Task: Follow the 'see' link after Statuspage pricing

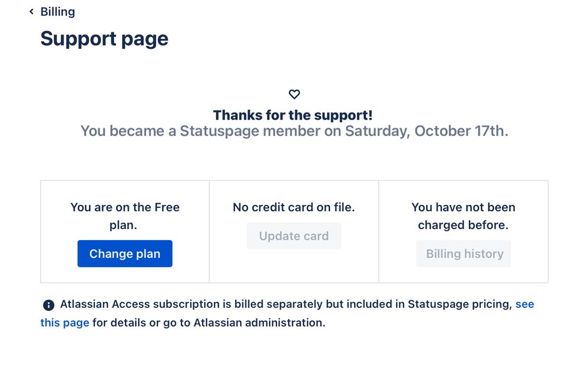Action: (x=524, y=304)
